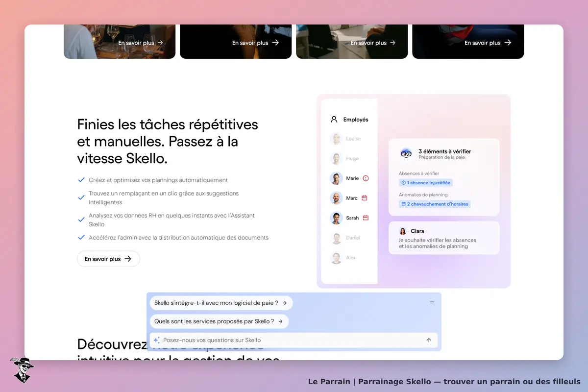Click the sparkle icon in the chat input

click(x=156, y=340)
